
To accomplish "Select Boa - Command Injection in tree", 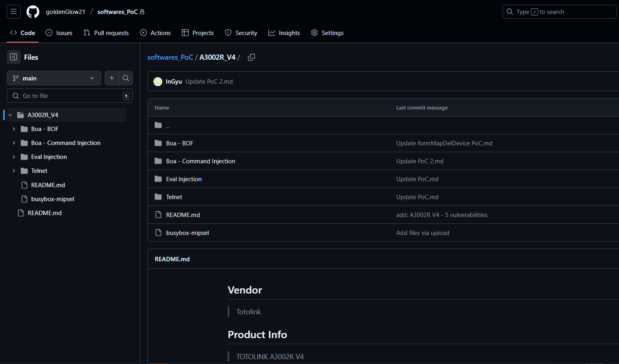I will click(66, 143).
